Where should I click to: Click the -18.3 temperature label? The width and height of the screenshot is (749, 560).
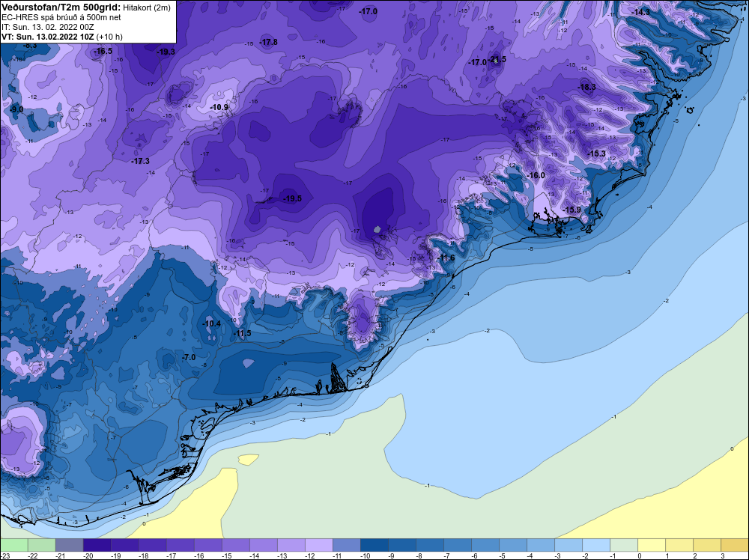(586, 88)
